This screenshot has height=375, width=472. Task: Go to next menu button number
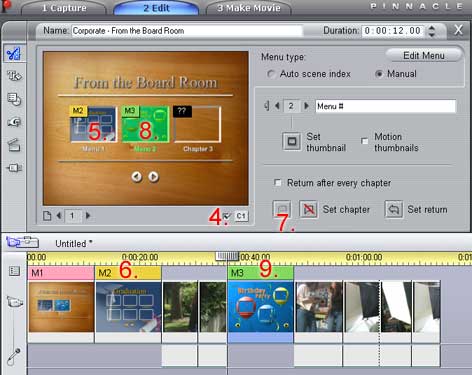point(306,106)
